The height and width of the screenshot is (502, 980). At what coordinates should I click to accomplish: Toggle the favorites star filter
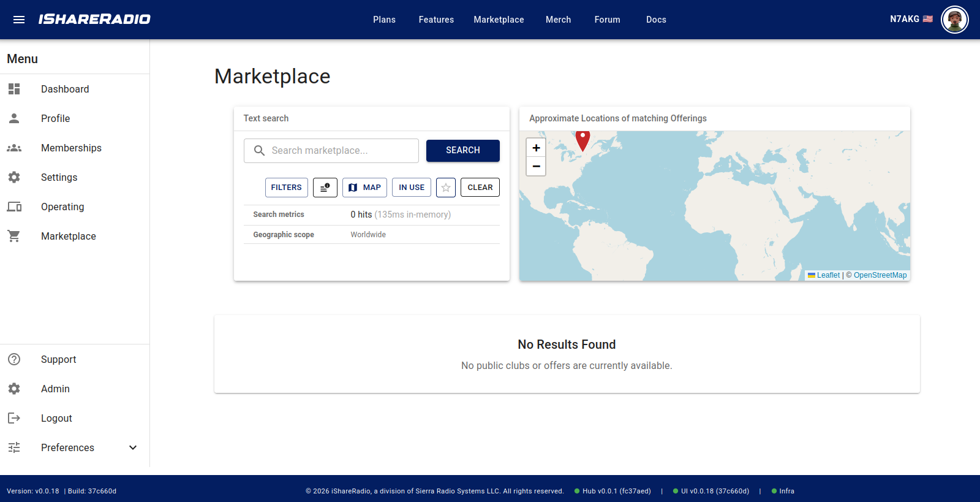pyautogui.click(x=446, y=188)
